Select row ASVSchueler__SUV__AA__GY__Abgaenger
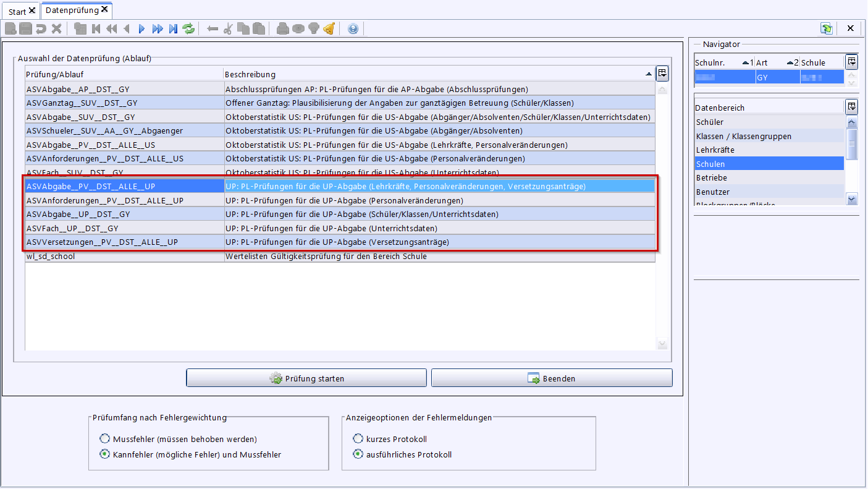This screenshot has height=489, width=868. coord(340,130)
